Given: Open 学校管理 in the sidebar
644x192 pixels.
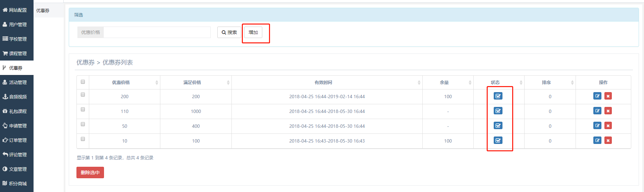Looking at the screenshot, I should [17, 39].
